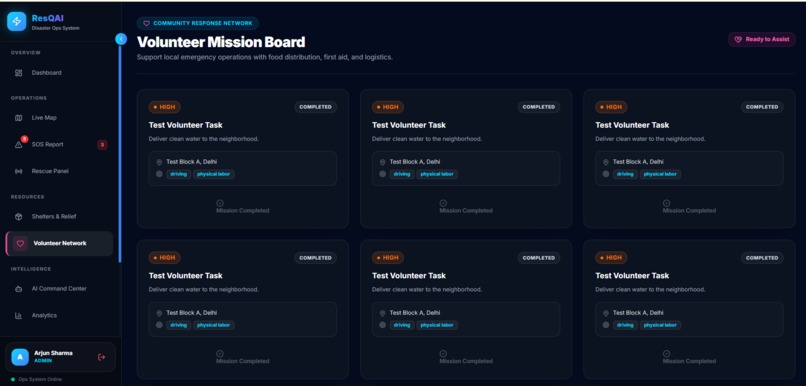The height and width of the screenshot is (386, 806).
Task: Open the Dashboard grid icon
Action: tap(19, 73)
